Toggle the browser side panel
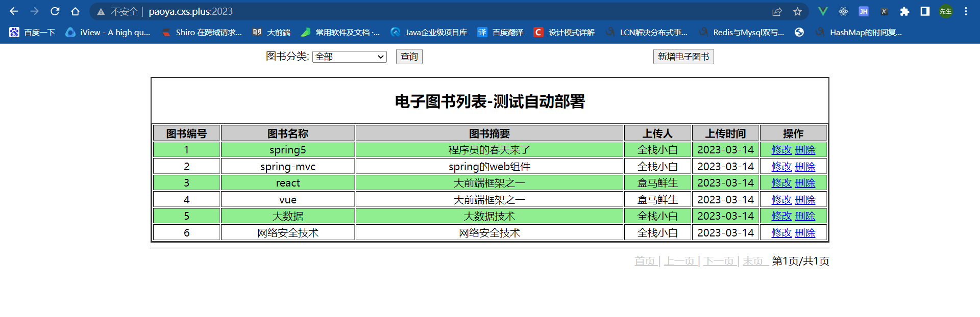 (925, 11)
